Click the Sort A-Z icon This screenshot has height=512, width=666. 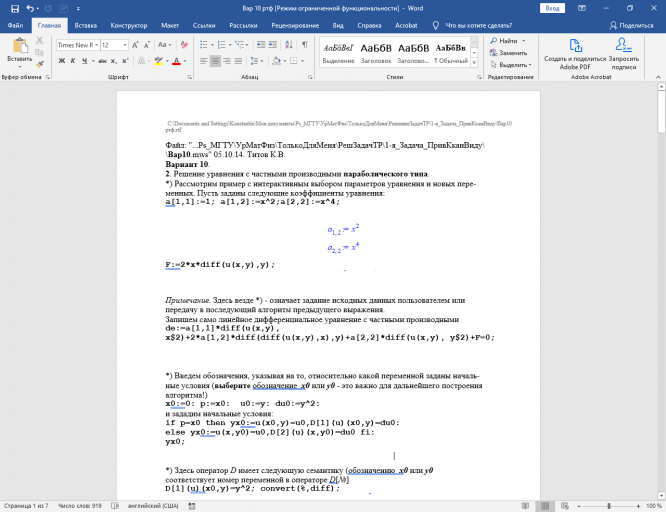click(x=289, y=45)
